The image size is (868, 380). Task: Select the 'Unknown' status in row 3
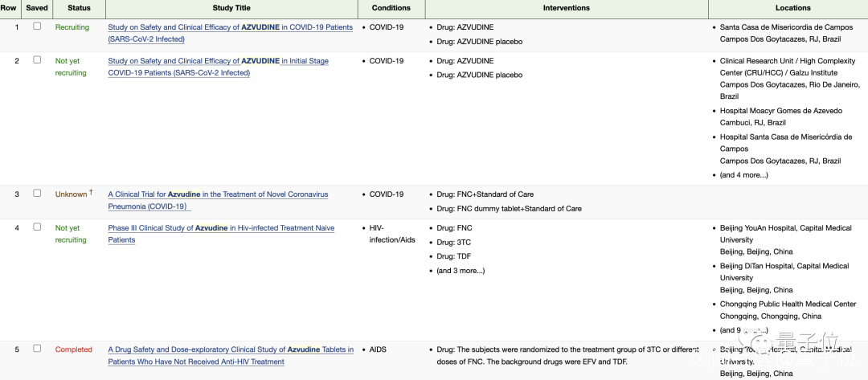(71, 194)
